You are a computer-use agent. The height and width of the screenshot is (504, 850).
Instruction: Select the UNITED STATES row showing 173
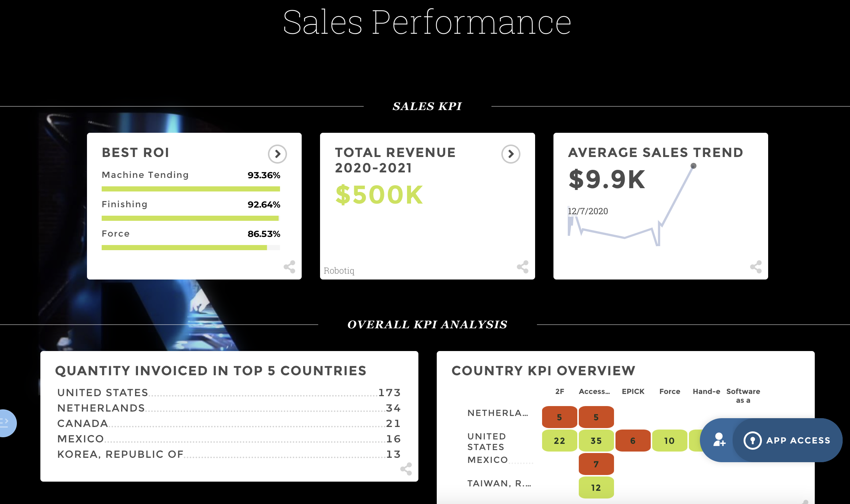(x=103, y=392)
